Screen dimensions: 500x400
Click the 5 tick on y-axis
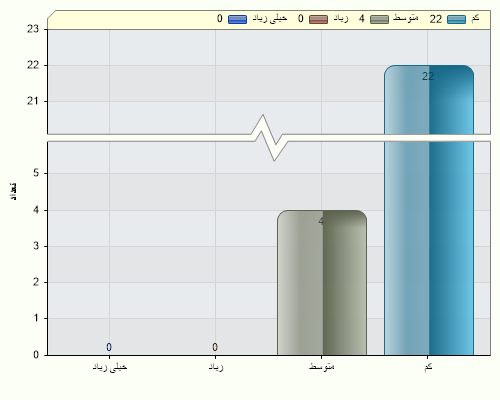tap(36, 173)
